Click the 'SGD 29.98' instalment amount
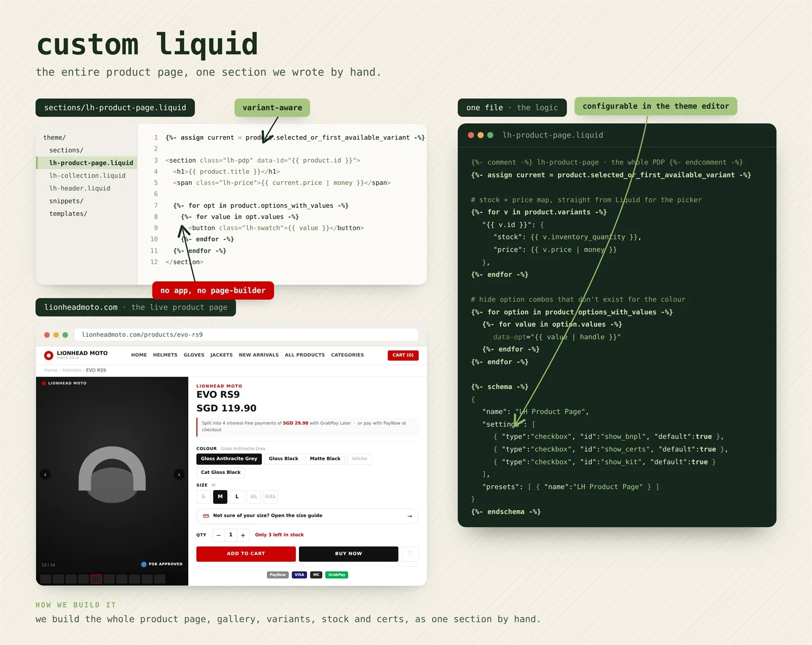The width and height of the screenshot is (812, 645). click(x=295, y=423)
